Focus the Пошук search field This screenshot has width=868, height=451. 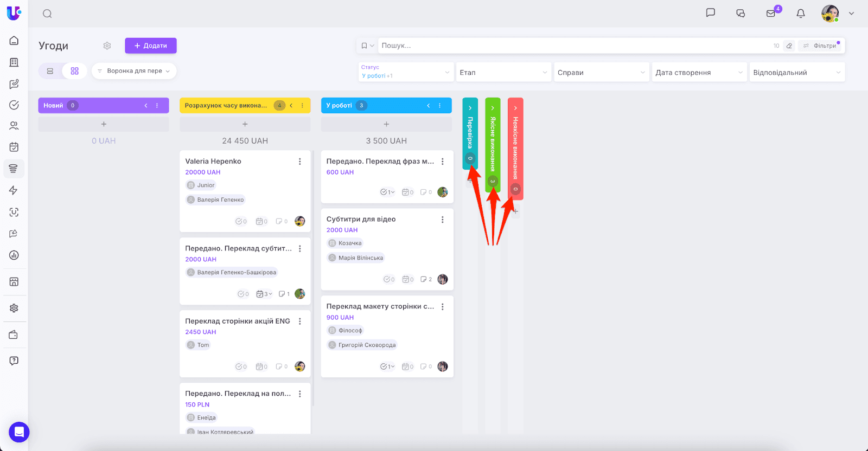[x=575, y=46]
